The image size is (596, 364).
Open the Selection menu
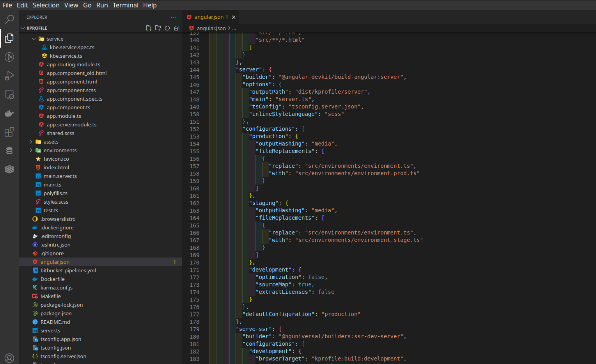pyautogui.click(x=46, y=5)
